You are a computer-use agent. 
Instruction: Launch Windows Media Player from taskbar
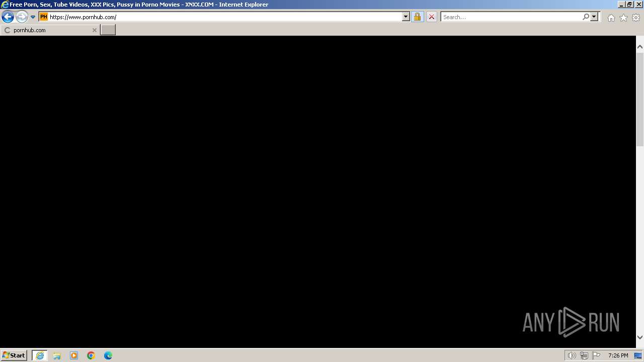coord(74,355)
